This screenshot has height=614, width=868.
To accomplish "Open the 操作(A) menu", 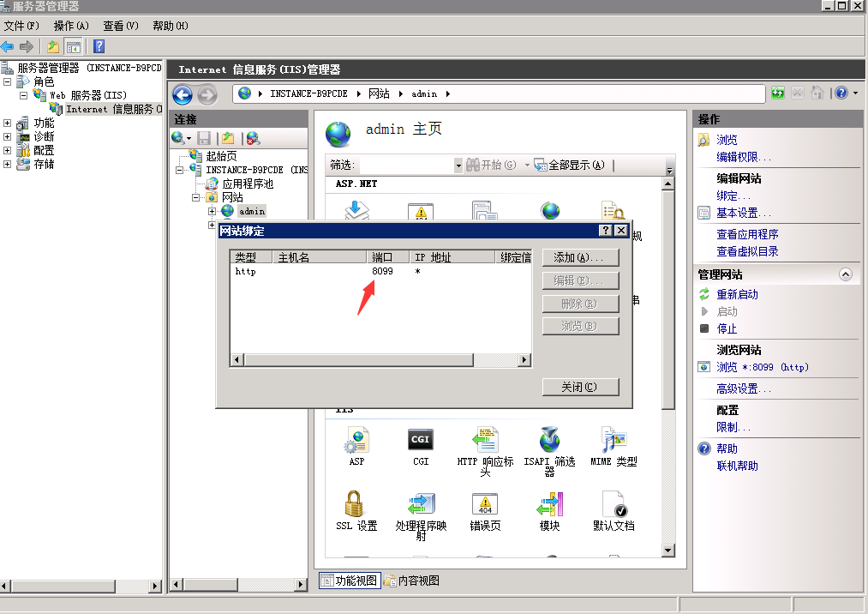I will (x=71, y=26).
